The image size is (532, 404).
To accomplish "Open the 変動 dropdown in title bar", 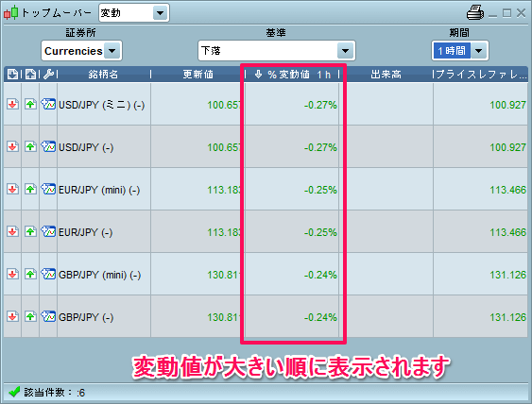I will point(160,13).
